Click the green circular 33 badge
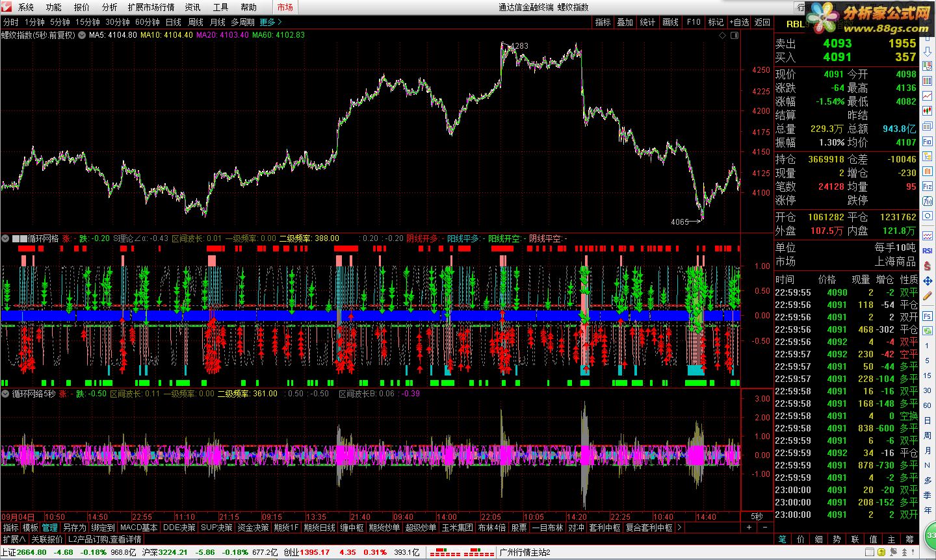Viewport: 936px width, 560px height. [931, 535]
